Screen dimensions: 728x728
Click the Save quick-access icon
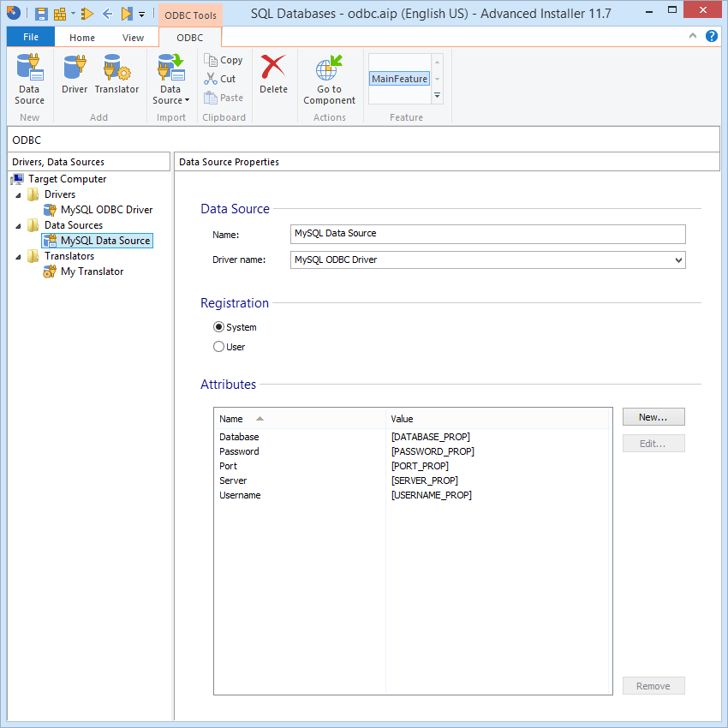41,14
